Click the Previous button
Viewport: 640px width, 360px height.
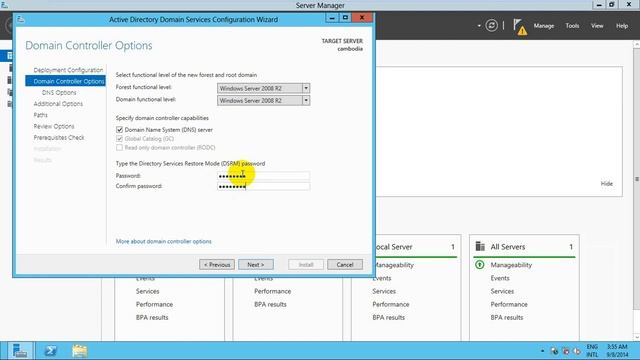coord(217,264)
